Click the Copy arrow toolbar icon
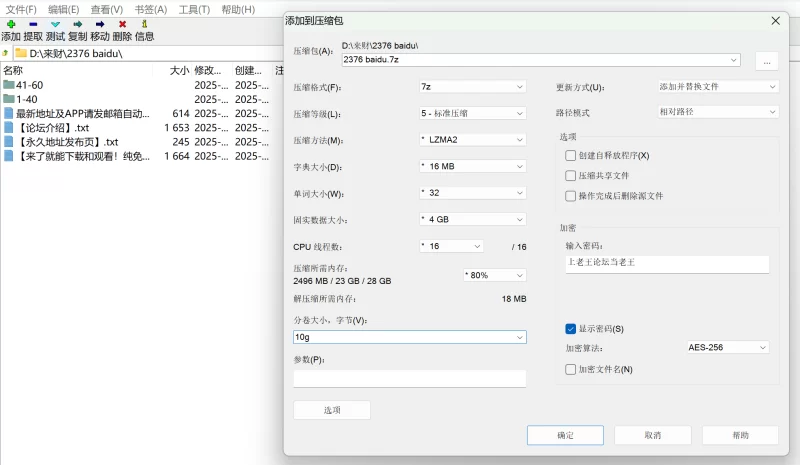The width and height of the screenshot is (800, 465). click(x=78, y=24)
